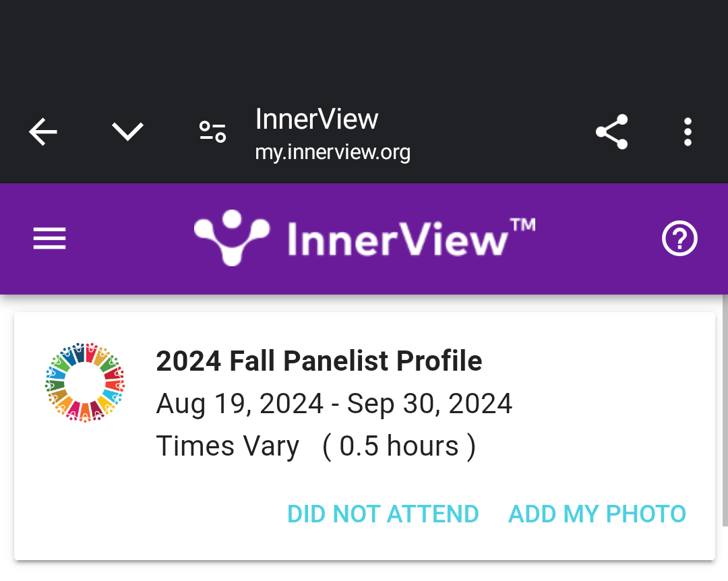
Task: Tap the colorful SDG wheel thumbnail
Action: tap(85, 382)
